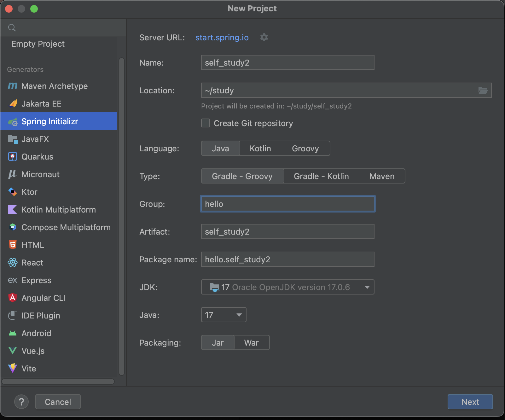Click the Maven Archetype generator icon
The height and width of the screenshot is (420, 505).
(13, 86)
